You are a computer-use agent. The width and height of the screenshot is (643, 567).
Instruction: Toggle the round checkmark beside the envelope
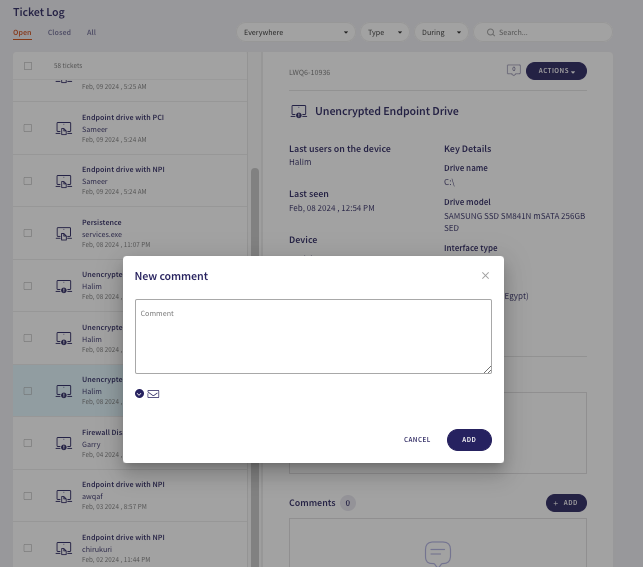coord(139,394)
